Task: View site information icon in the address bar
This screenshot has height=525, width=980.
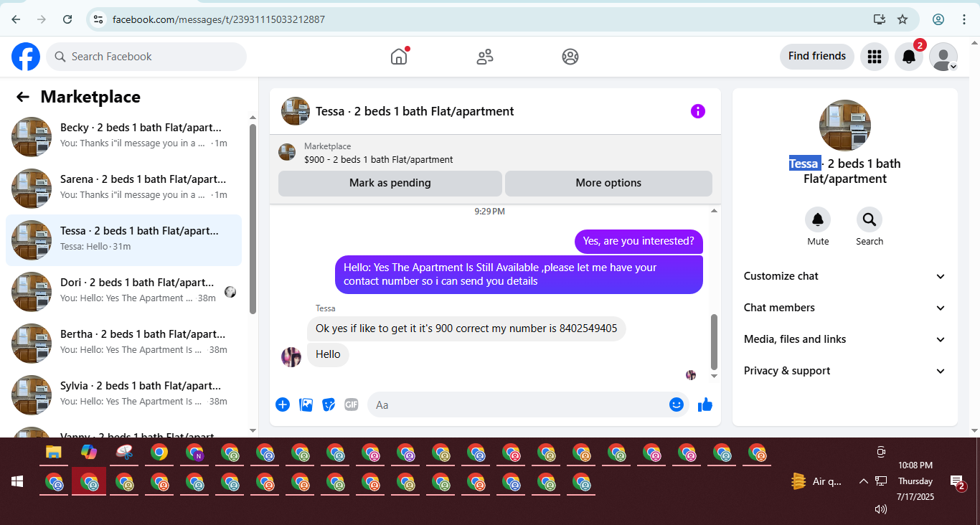Action: point(98,19)
